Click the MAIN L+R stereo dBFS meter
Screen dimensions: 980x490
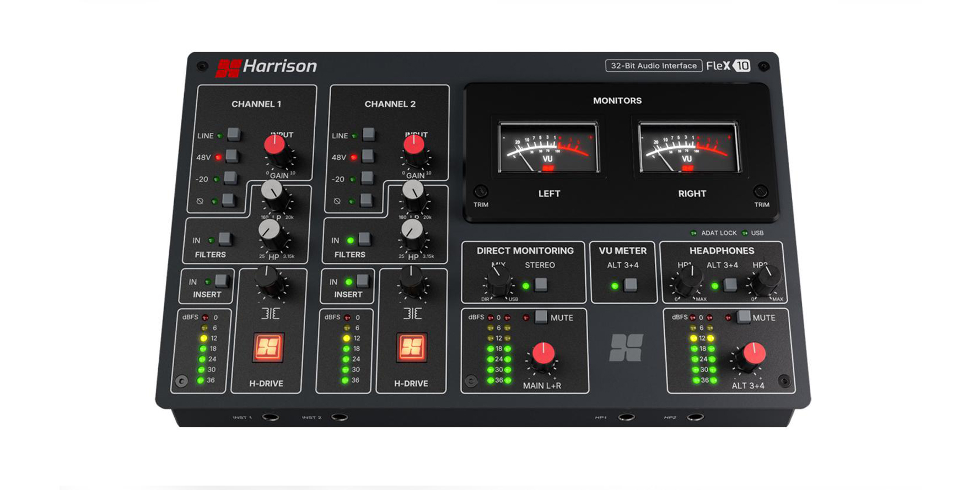tap(499, 349)
